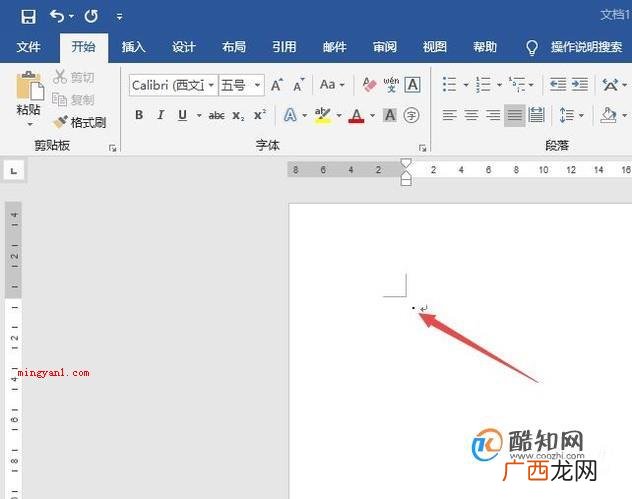Expand the 粘贴 options arrow
Image resolution: width=632 pixels, height=499 pixels.
[29, 125]
